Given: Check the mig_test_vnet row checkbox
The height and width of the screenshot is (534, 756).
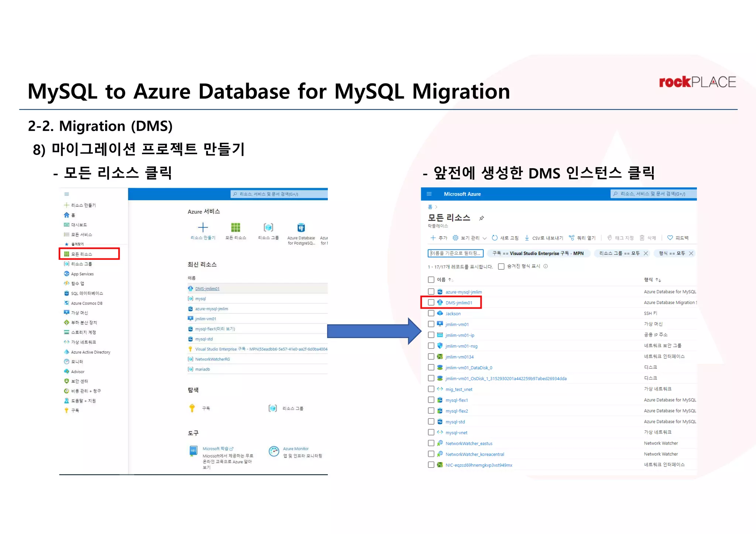Looking at the screenshot, I should tap(431, 389).
